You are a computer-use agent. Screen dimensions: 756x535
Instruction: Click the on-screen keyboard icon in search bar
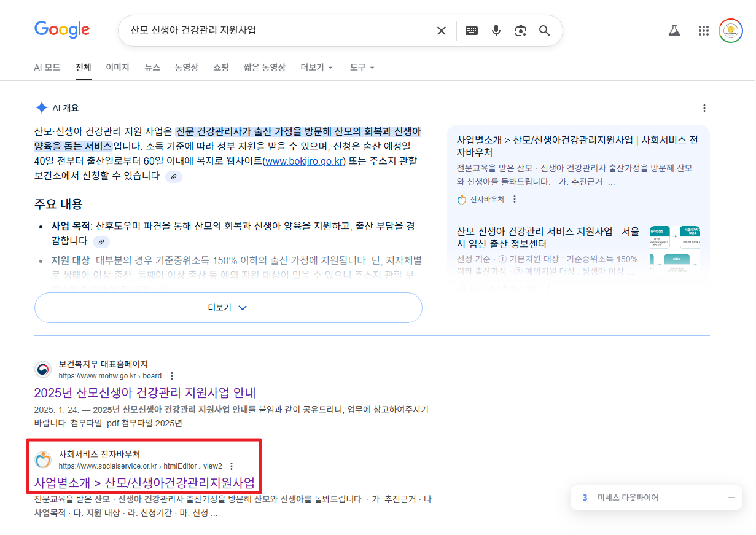tap(471, 30)
